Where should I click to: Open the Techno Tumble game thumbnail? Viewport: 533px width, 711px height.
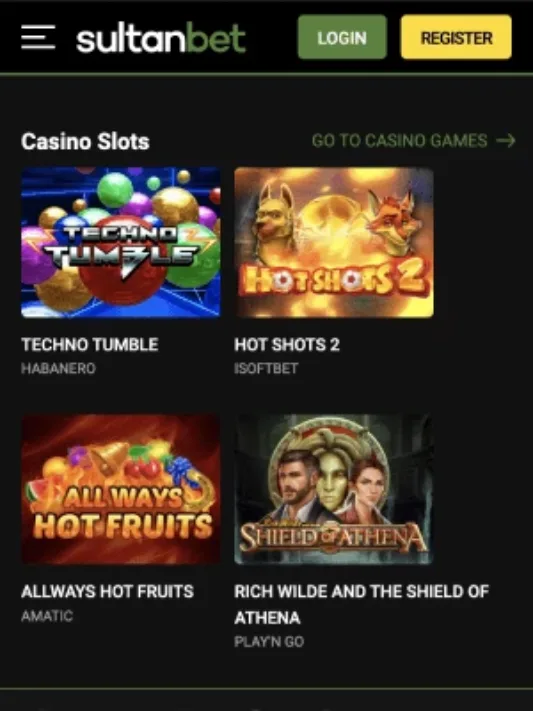pyautogui.click(x=121, y=242)
